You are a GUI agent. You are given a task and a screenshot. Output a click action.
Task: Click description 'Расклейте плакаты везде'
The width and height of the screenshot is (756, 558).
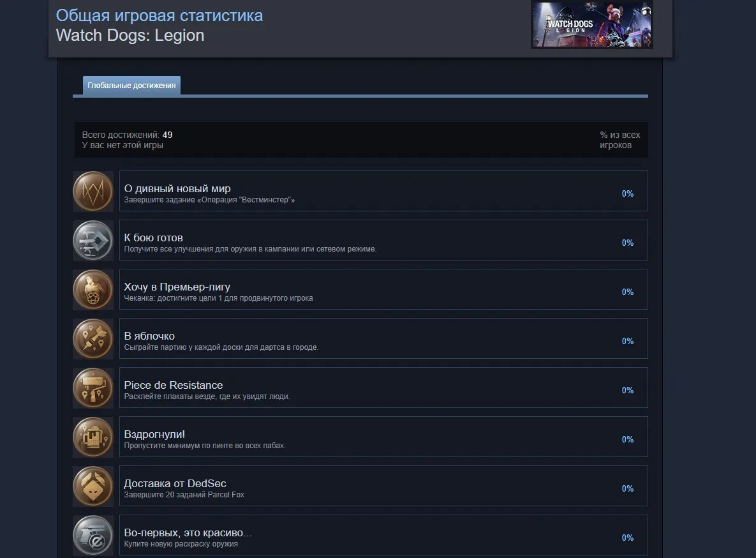(x=207, y=396)
